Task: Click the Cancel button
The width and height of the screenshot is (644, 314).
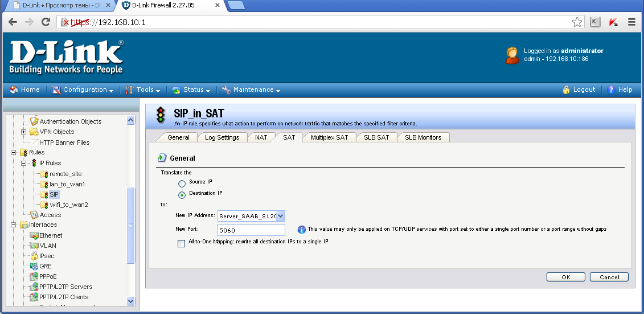Action: tap(609, 277)
